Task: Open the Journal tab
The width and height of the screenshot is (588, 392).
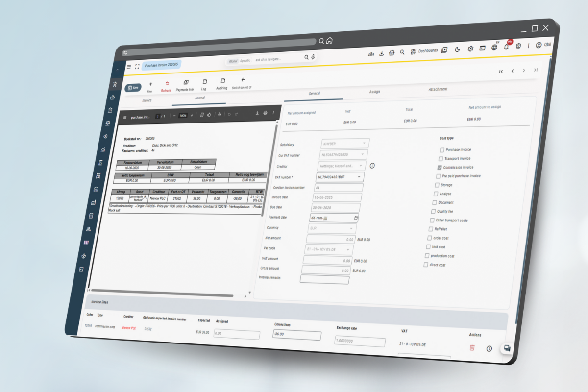Action: point(199,98)
